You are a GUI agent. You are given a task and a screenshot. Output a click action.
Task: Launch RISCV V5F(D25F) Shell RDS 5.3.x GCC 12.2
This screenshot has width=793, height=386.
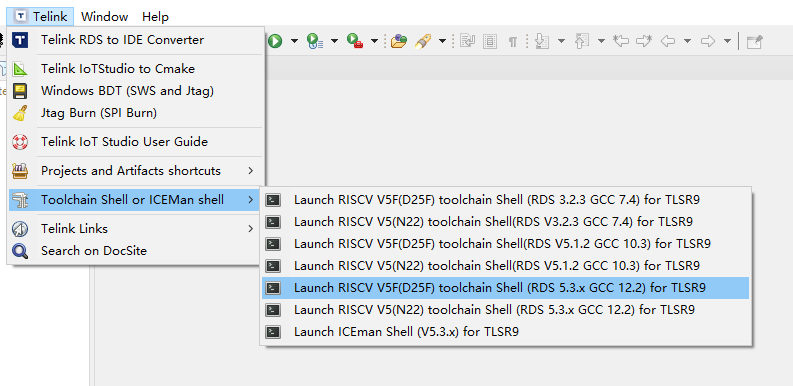[505, 288]
